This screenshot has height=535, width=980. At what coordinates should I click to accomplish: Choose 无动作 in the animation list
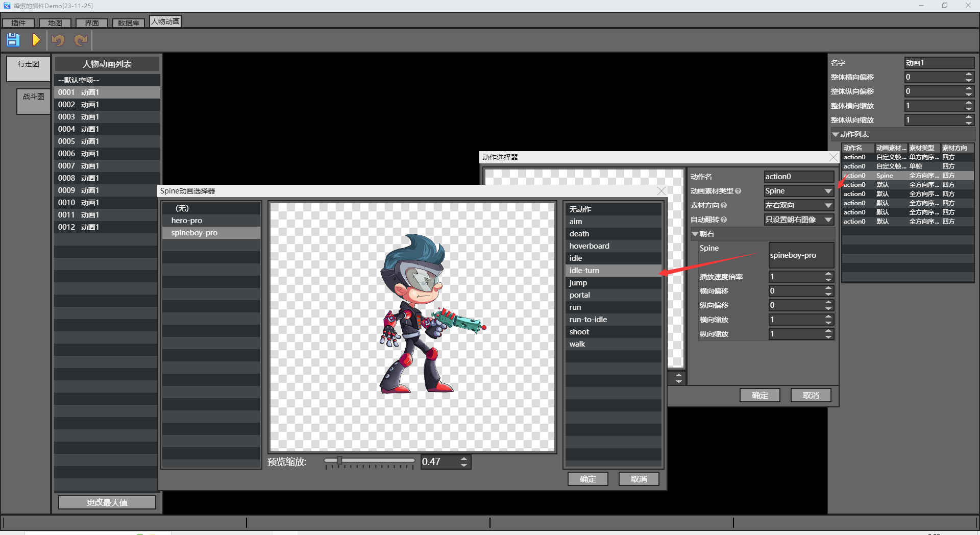[x=614, y=209]
